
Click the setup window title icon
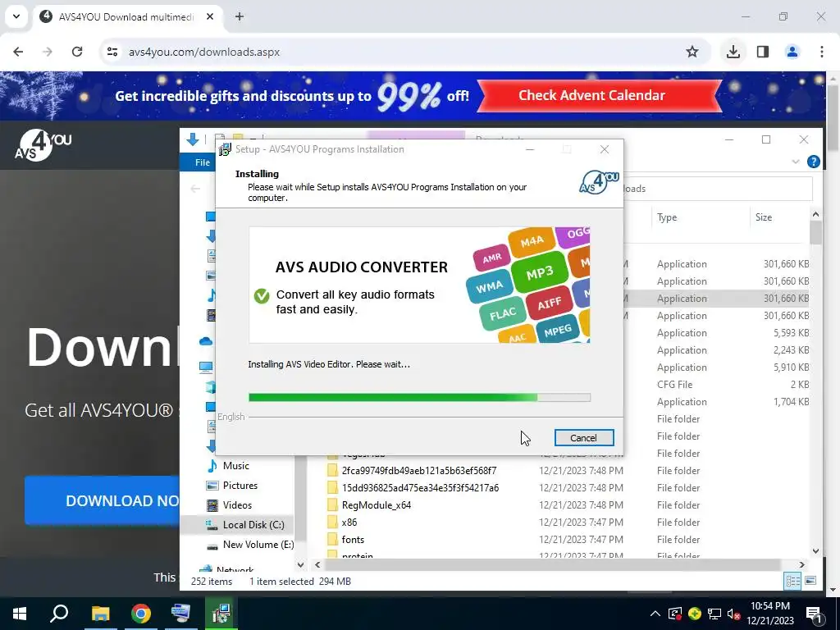click(x=225, y=149)
